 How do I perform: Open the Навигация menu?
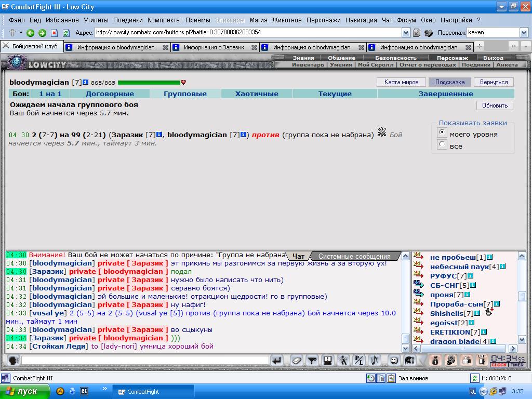pos(361,20)
